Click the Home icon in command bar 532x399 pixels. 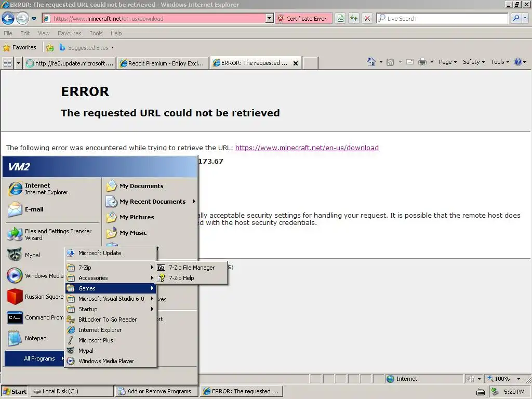[371, 62]
